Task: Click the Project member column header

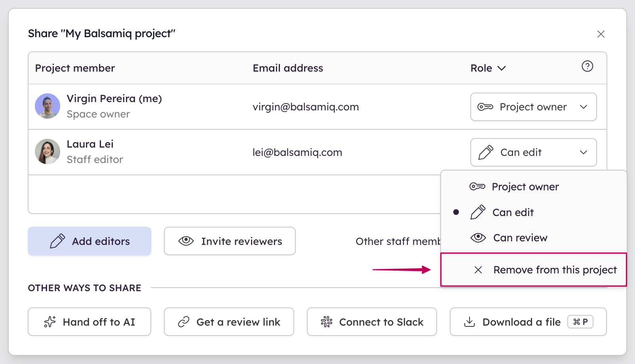Action: [x=75, y=68]
